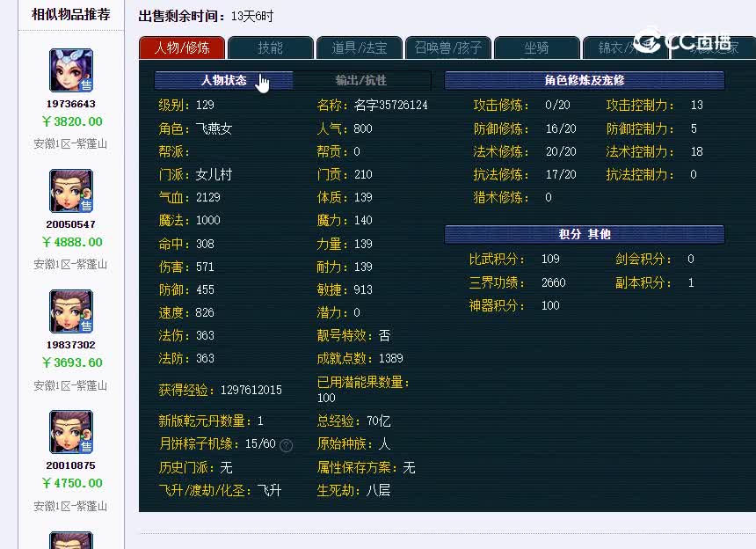This screenshot has width=756, height=549.
Task: Click price ￥4888.00
Action: (72, 242)
